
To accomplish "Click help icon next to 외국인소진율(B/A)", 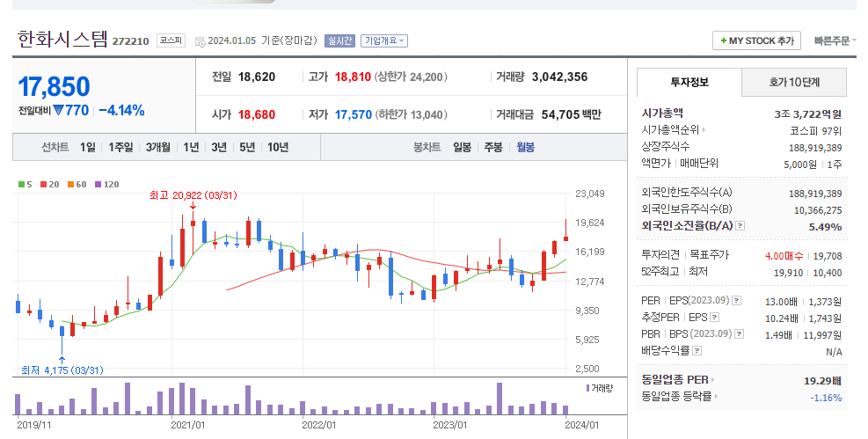I will point(740,226).
